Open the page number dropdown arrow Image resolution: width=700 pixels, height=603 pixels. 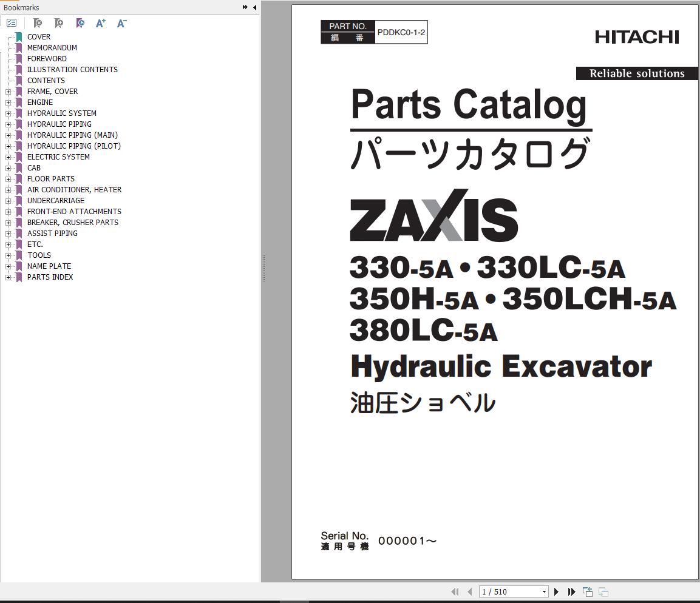tap(544, 592)
